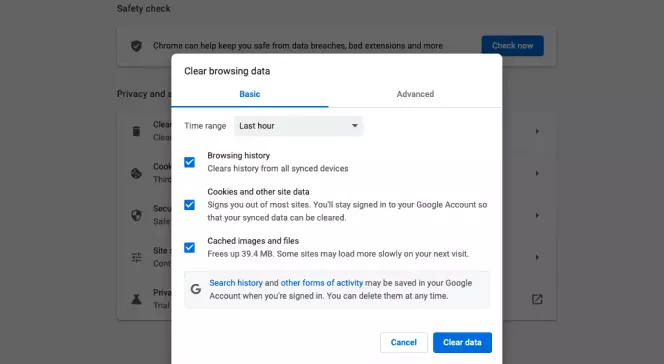Uncheck the Browsing history checkbox
This screenshot has height=364, width=664.
(x=189, y=162)
